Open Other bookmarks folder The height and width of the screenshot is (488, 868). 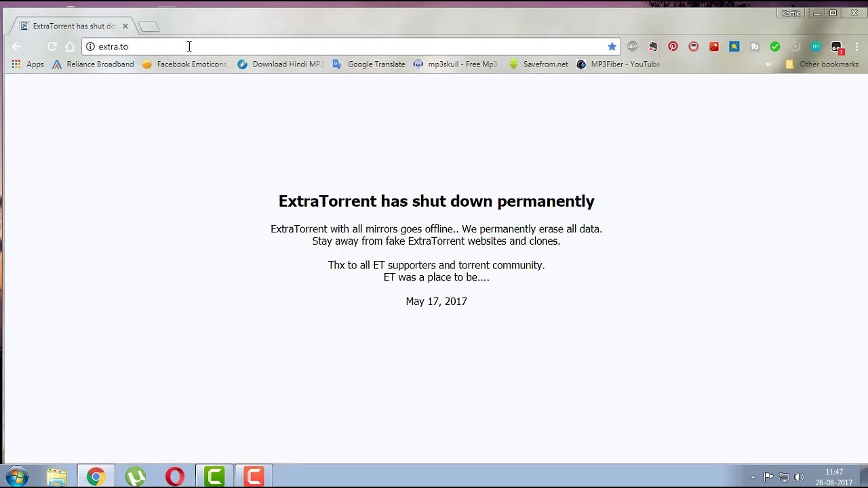click(822, 64)
